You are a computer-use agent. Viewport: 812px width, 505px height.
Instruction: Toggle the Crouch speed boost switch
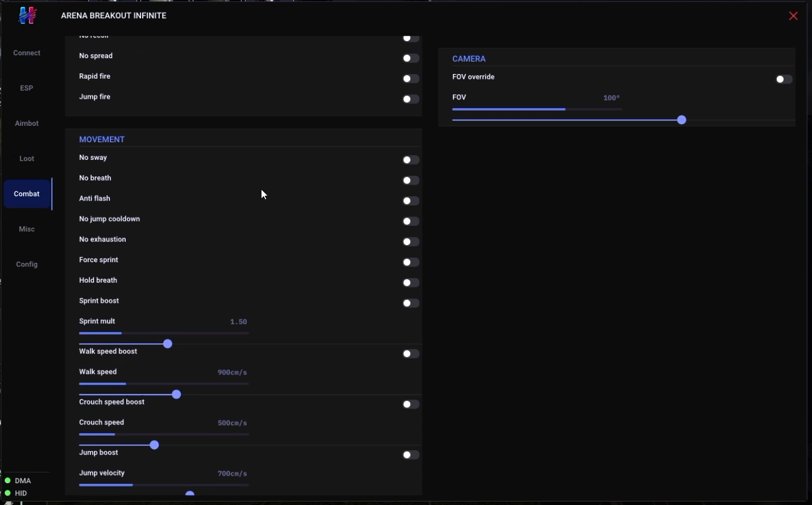411,404
